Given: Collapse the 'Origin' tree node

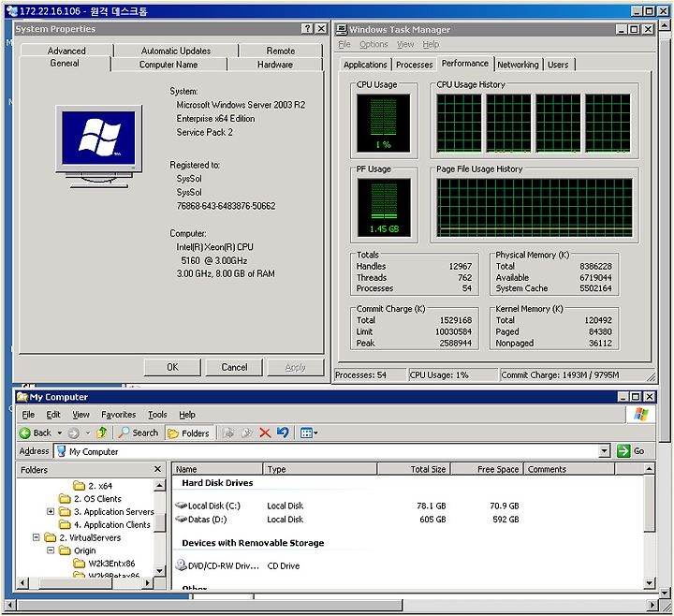Looking at the screenshot, I should click(x=51, y=550).
